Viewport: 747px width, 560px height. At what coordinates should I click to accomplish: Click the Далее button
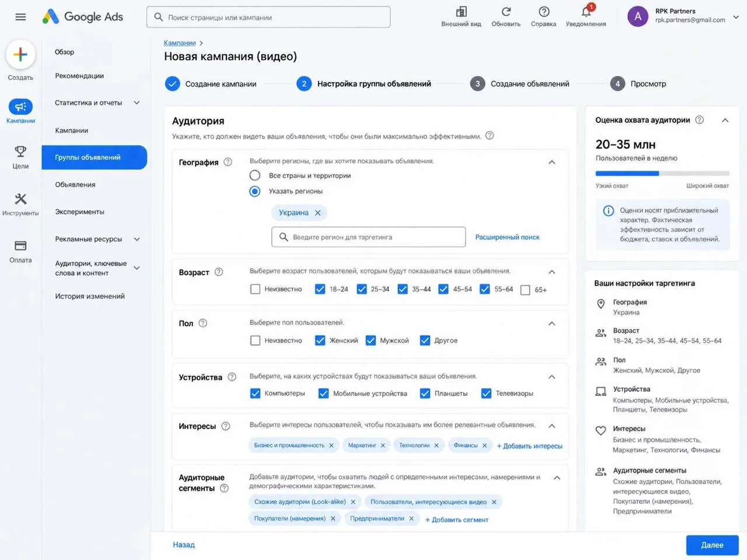712,545
